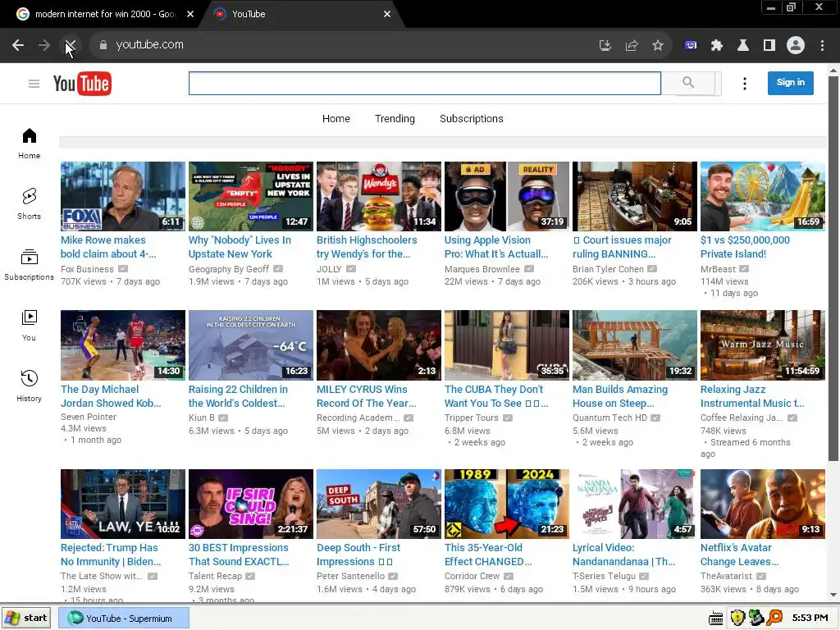Click the YouTube - Supermium taskbar button
This screenshot has width=840, height=630.
pos(123,619)
